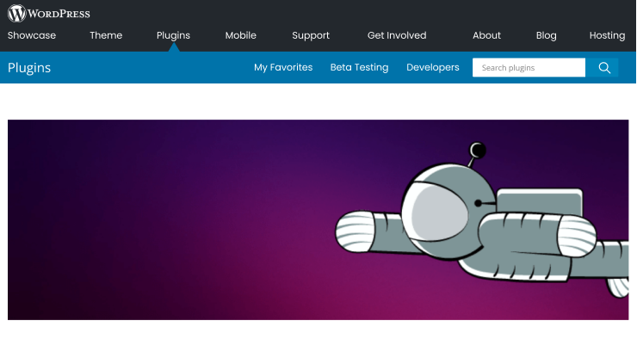Visit the About page
Image resolution: width=637 pixels, height=364 pixels.
click(x=486, y=35)
